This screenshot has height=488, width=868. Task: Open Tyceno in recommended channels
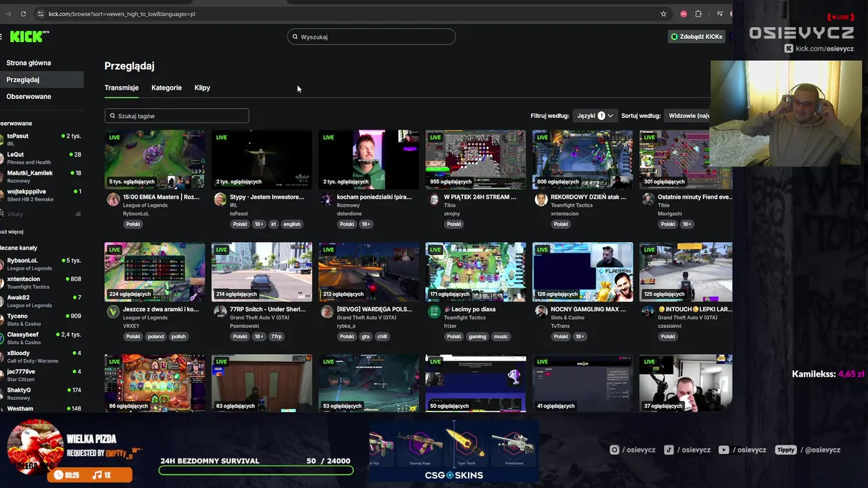click(x=41, y=319)
